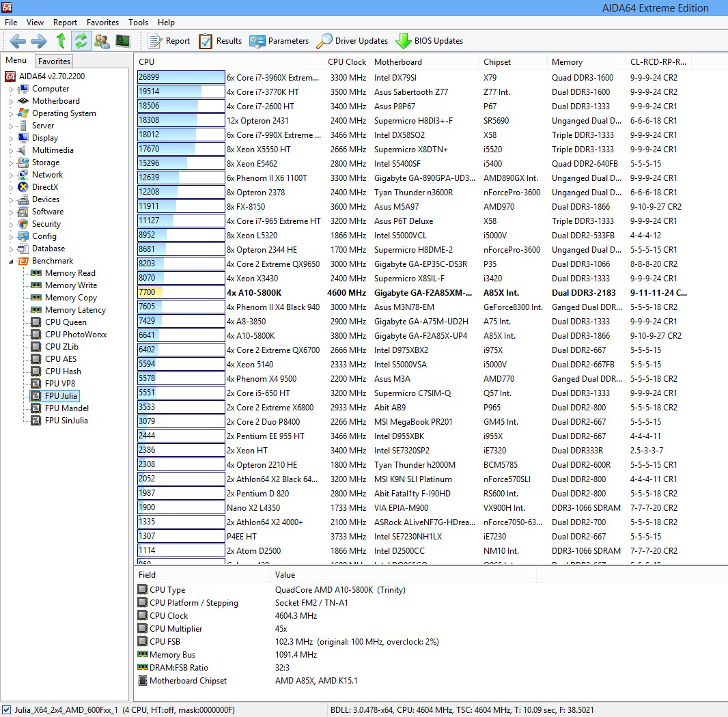The width and height of the screenshot is (728, 717).
Task: Sort by the Chipset column header
Action: click(513, 61)
